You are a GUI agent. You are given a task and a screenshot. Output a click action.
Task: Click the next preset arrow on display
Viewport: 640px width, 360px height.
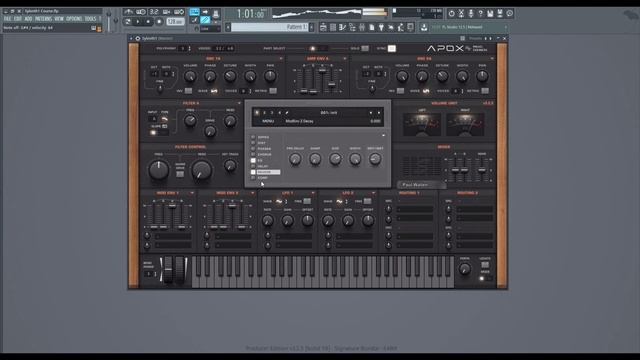pyautogui.click(x=379, y=113)
